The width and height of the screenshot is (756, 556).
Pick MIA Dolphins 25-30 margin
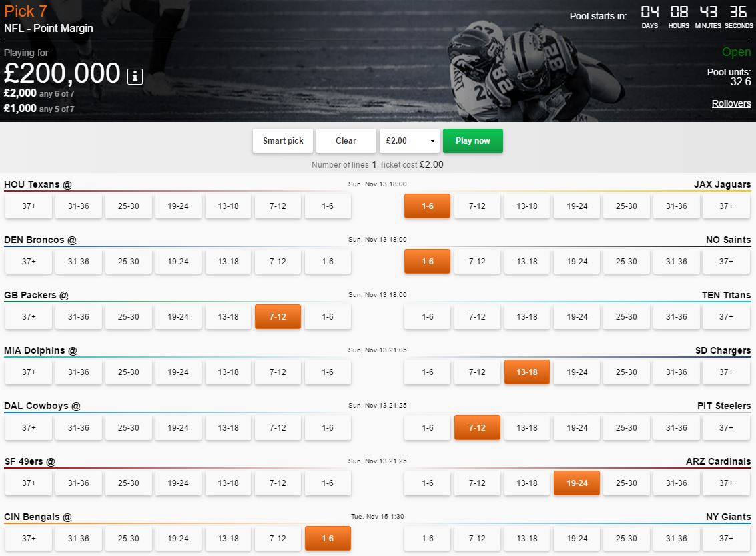point(129,372)
